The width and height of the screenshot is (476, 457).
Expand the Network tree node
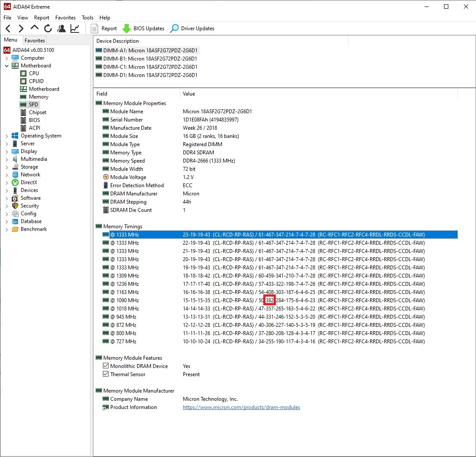[x=6, y=175]
